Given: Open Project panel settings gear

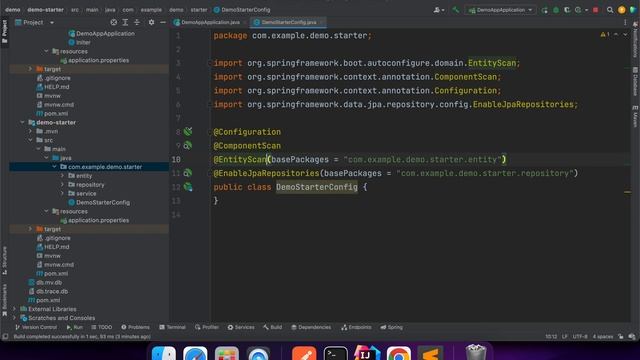Looking at the screenshot, I should (151, 22).
